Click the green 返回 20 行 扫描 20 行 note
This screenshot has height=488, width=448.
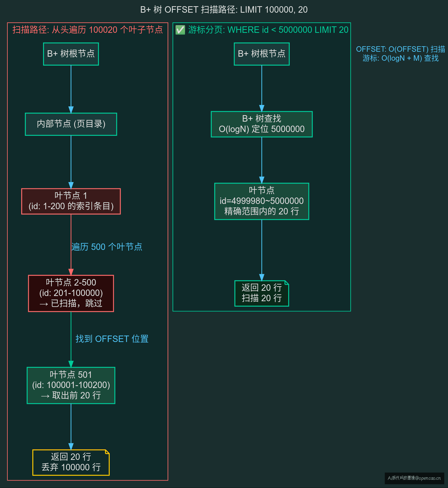click(262, 293)
